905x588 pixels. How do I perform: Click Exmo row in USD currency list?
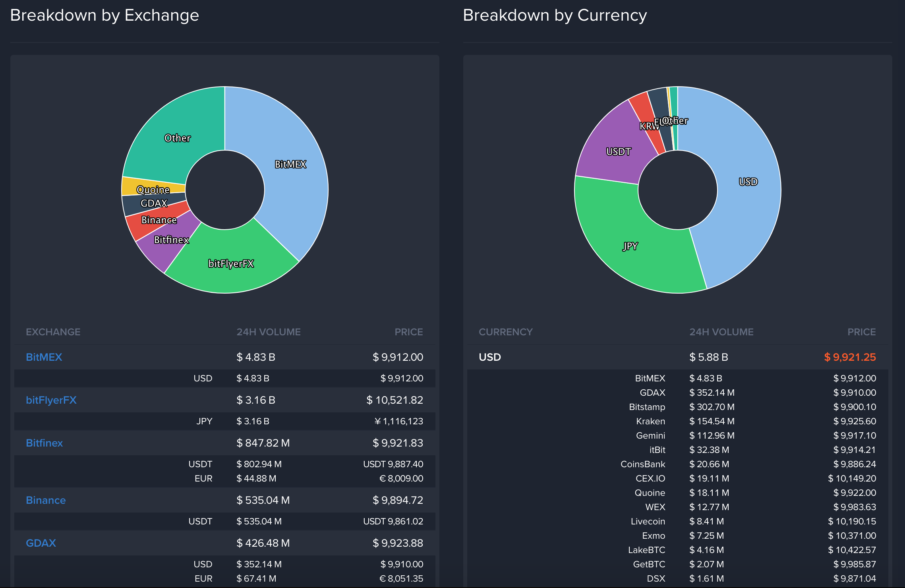678,536
